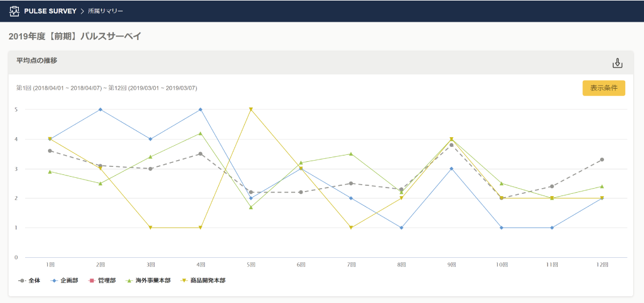Click the 企画部 data point at 2回
The height and width of the screenshot is (303, 644).
click(x=100, y=109)
